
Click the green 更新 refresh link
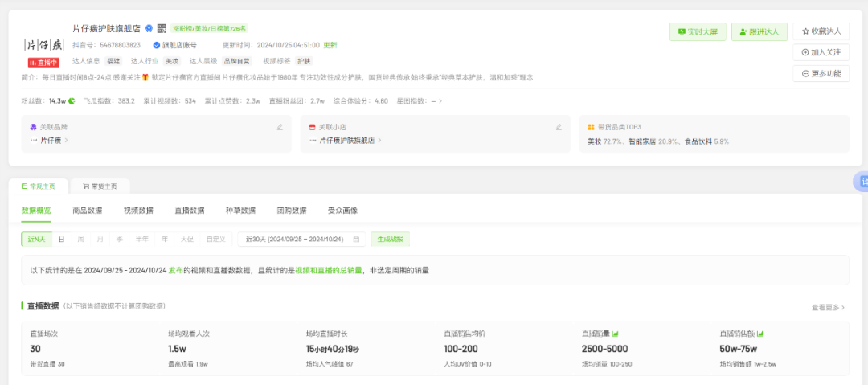click(330, 45)
